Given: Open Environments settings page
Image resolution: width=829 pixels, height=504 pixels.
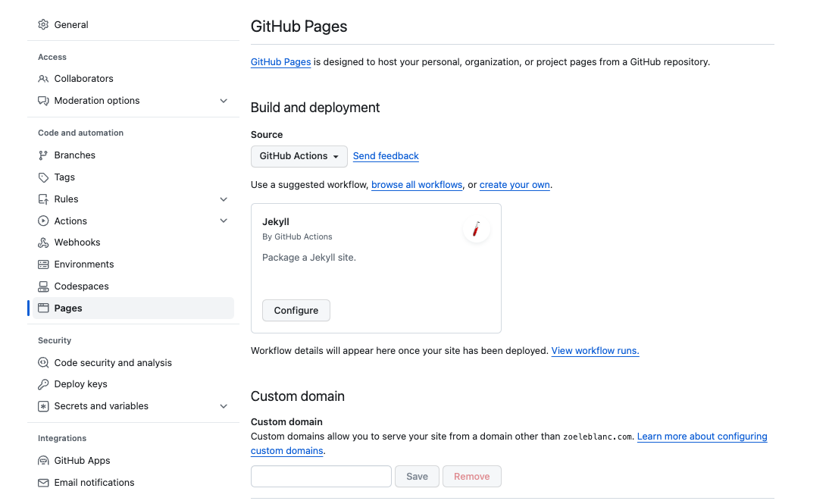Looking at the screenshot, I should 84,265.
